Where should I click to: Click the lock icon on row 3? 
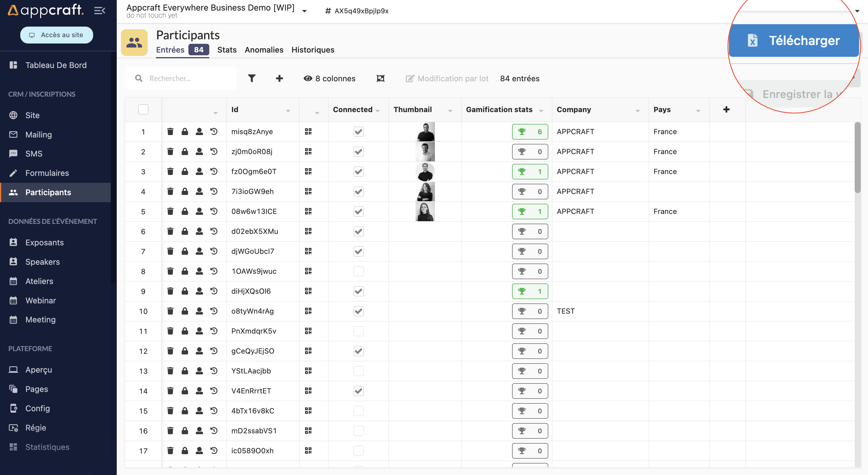click(185, 171)
